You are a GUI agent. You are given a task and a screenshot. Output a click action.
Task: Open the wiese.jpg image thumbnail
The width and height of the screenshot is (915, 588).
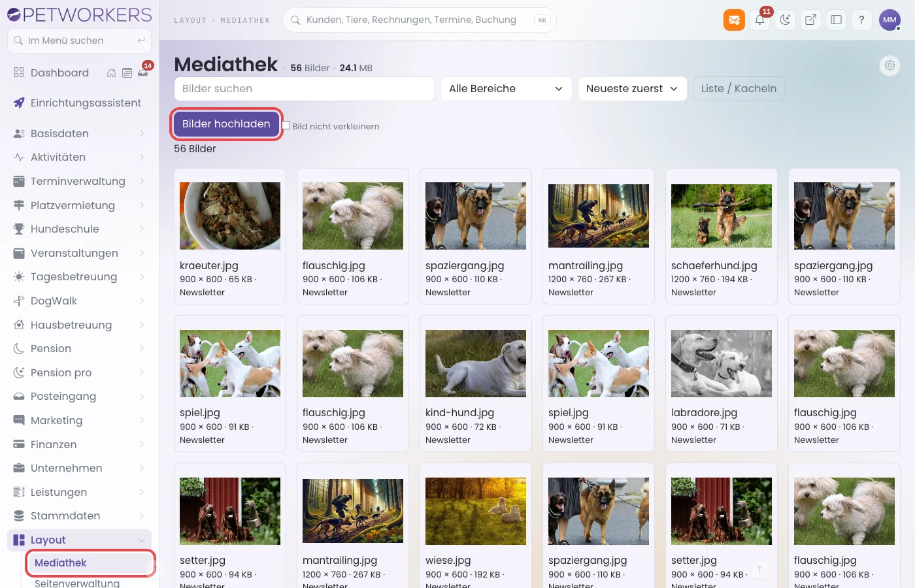coord(476,511)
